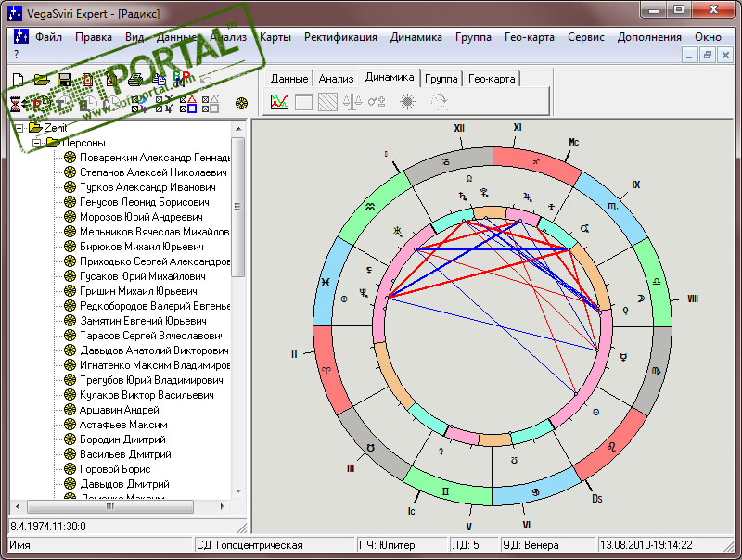Open the Сервис menu
Image resolution: width=742 pixels, height=560 pixels.
pyautogui.click(x=585, y=37)
